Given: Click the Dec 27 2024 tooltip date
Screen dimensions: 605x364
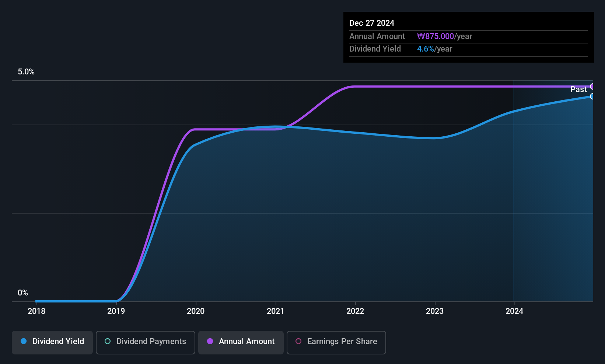Looking at the screenshot, I should (x=372, y=23).
